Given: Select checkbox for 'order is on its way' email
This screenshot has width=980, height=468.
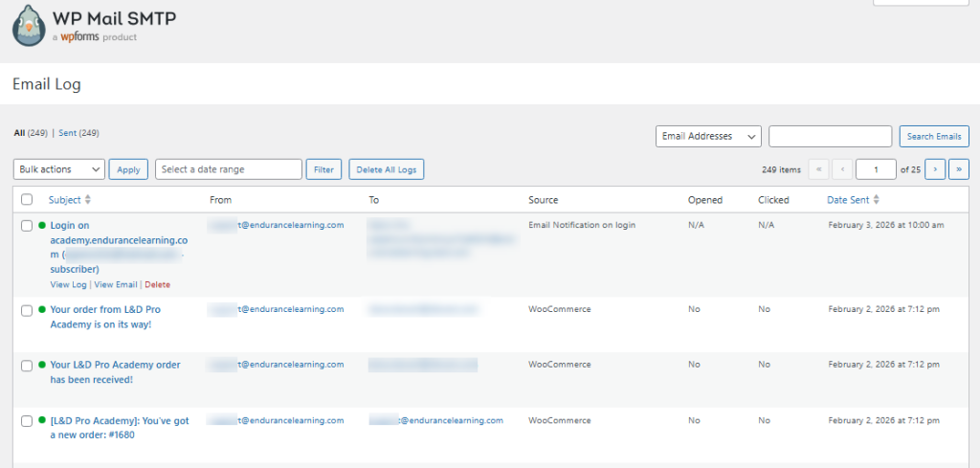Looking at the screenshot, I should (27, 310).
